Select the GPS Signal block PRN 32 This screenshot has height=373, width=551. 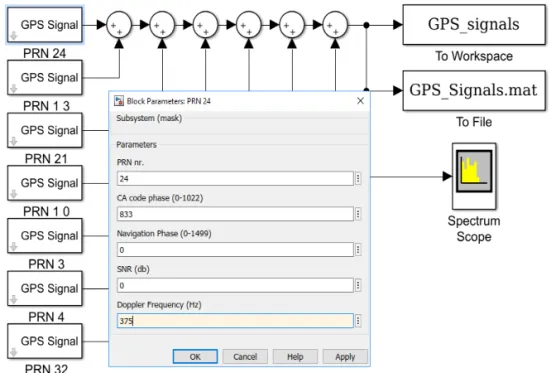click(45, 341)
